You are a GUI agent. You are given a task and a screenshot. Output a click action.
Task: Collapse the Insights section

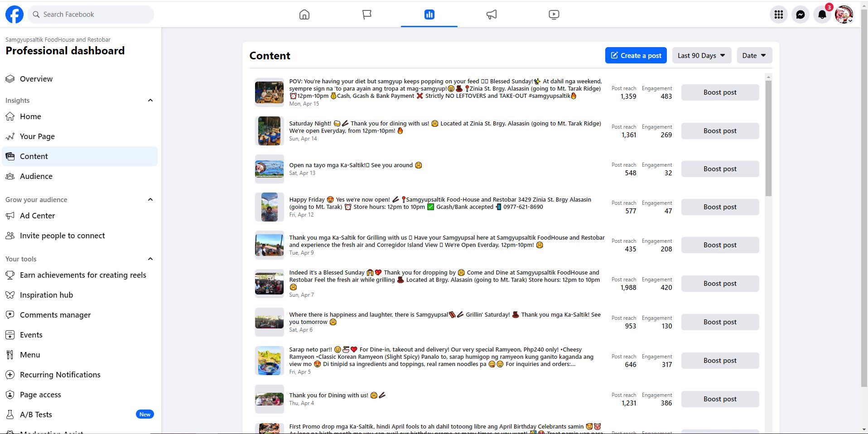pos(150,100)
